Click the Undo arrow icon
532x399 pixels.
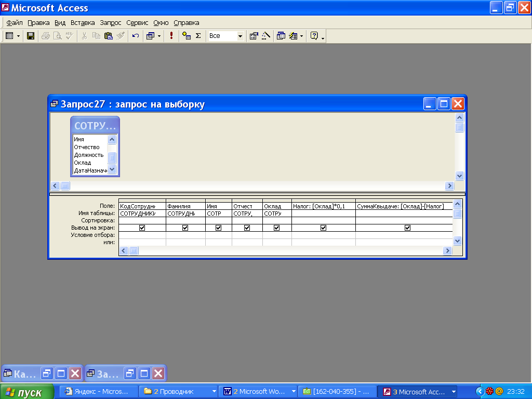pos(136,36)
